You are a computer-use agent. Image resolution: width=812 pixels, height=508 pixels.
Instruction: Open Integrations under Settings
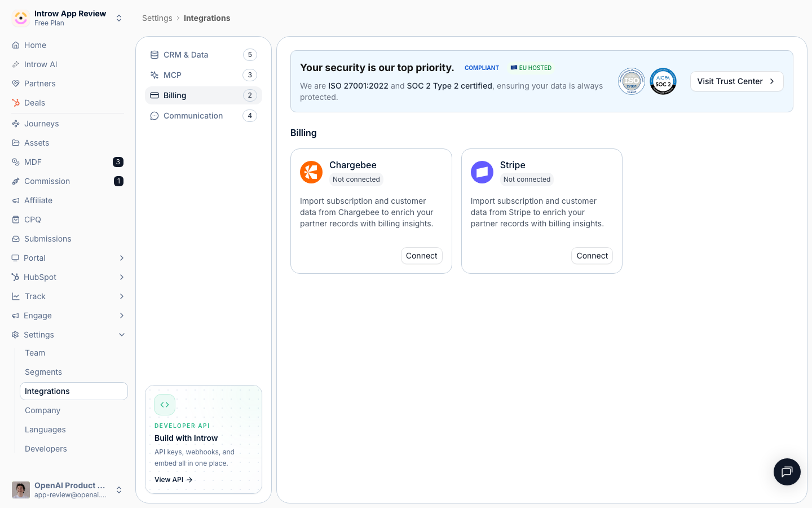point(74,391)
